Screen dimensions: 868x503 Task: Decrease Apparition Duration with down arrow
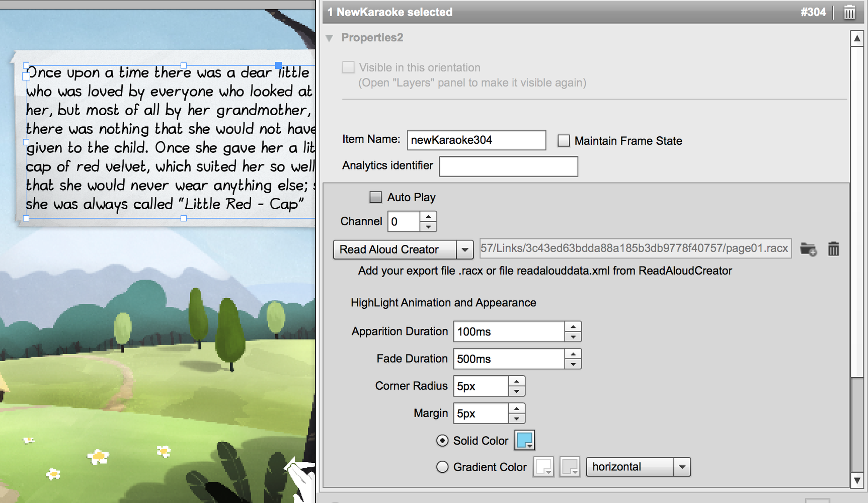pos(573,337)
